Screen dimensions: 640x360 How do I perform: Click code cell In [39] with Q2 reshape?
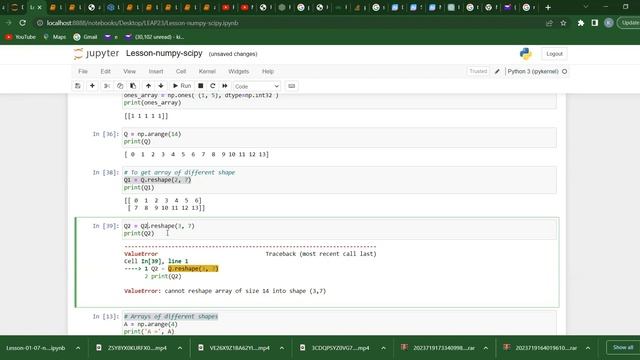[x=339, y=229]
